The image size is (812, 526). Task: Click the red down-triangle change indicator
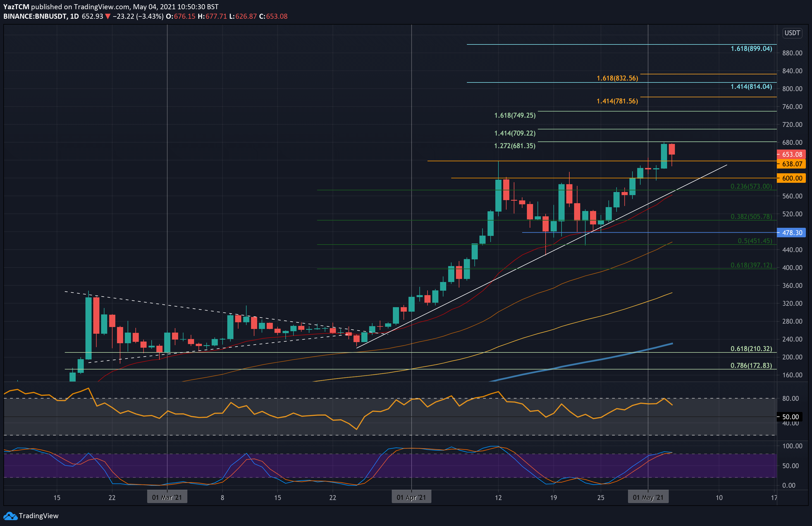click(108, 16)
